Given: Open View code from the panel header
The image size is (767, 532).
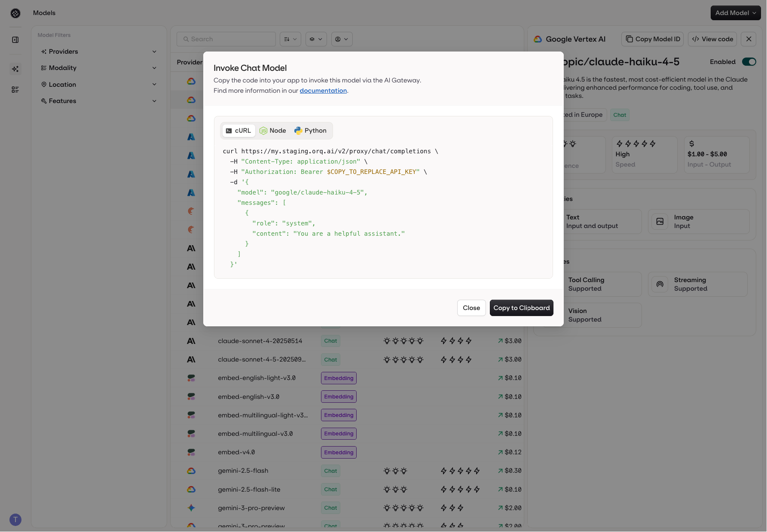Looking at the screenshot, I should (x=712, y=39).
